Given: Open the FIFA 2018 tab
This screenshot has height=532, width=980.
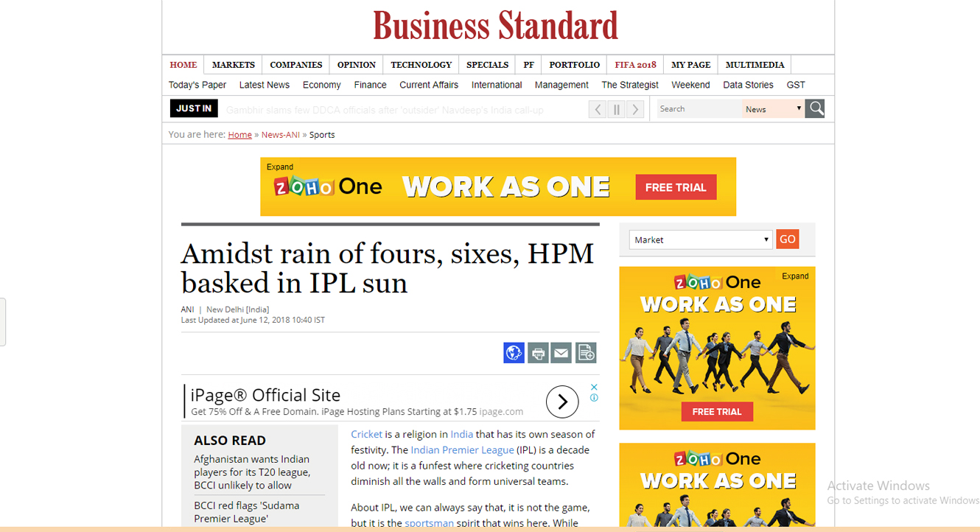Looking at the screenshot, I should (x=636, y=65).
